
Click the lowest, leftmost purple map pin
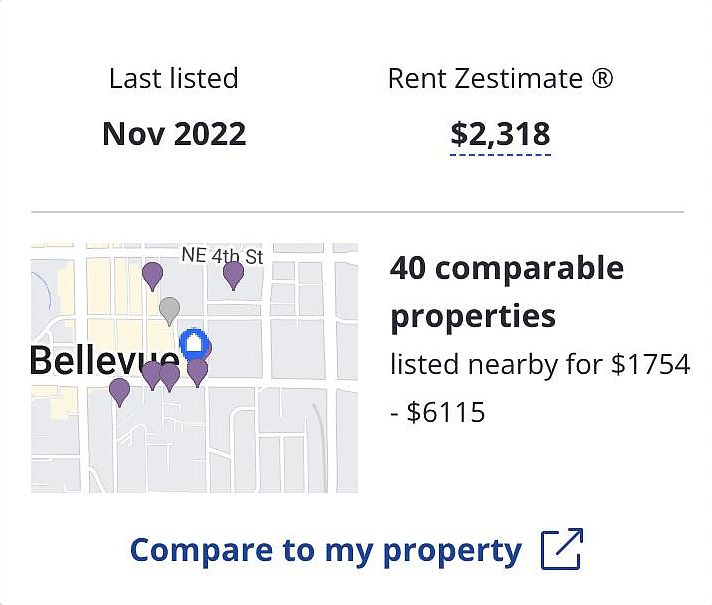pyautogui.click(x=119, y=390)
